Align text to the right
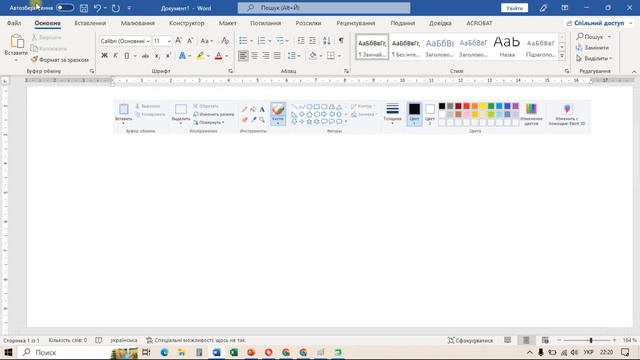The image size is (640, 360). pyautogui.click(x=266, y=56)
